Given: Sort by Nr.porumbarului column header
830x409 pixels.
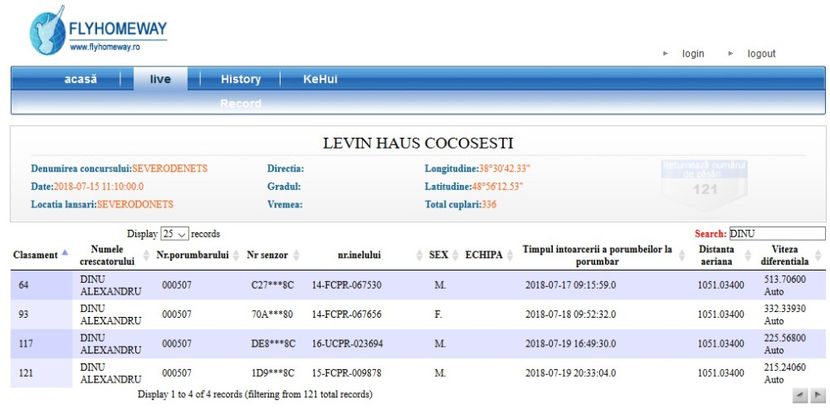Looking at the screenshot, I should 193,255.
